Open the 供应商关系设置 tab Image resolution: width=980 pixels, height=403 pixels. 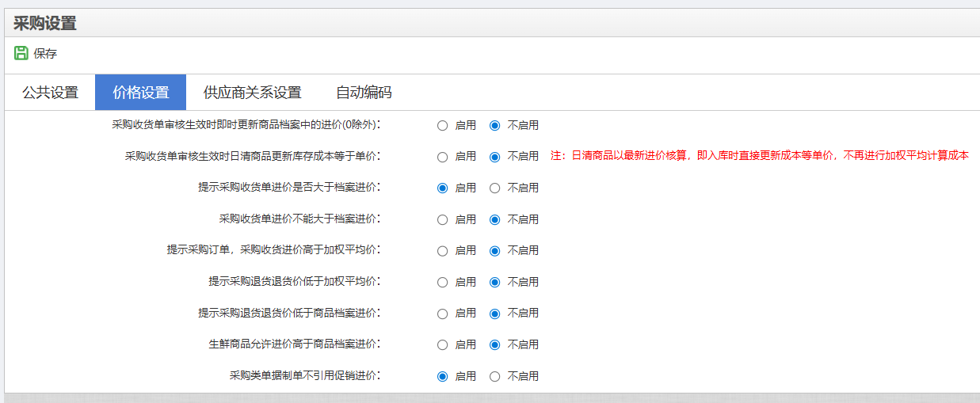click(x=252, y=93)
